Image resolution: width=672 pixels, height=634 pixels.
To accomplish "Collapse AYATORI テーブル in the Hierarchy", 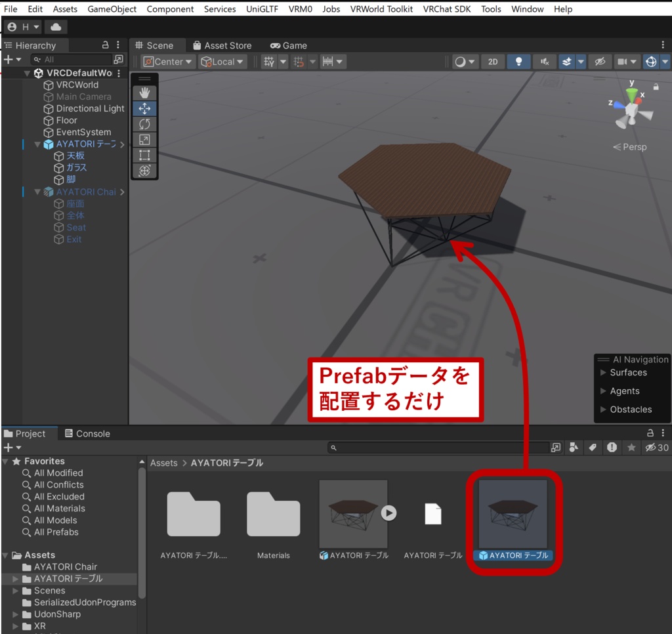I will point(37,144).
